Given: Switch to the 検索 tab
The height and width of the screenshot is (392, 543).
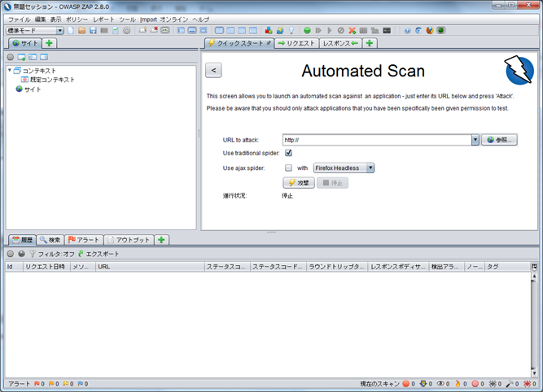Looking at the screenshot, I should point(50,240).
